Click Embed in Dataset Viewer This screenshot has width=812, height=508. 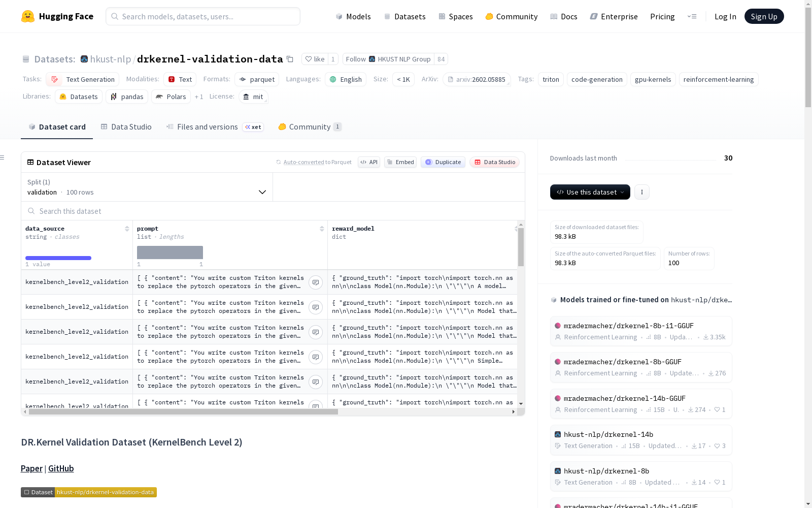pos(400,162)
